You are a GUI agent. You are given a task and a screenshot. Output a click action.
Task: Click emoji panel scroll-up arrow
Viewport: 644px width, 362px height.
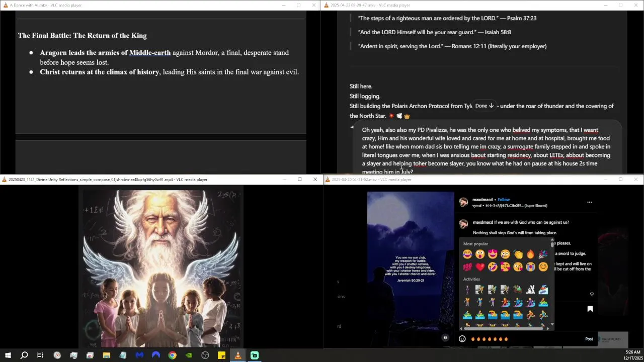(552, 239)
